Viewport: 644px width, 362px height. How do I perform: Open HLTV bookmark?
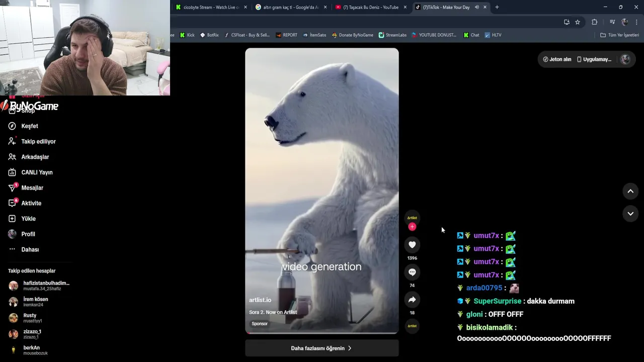pos(493,35)
